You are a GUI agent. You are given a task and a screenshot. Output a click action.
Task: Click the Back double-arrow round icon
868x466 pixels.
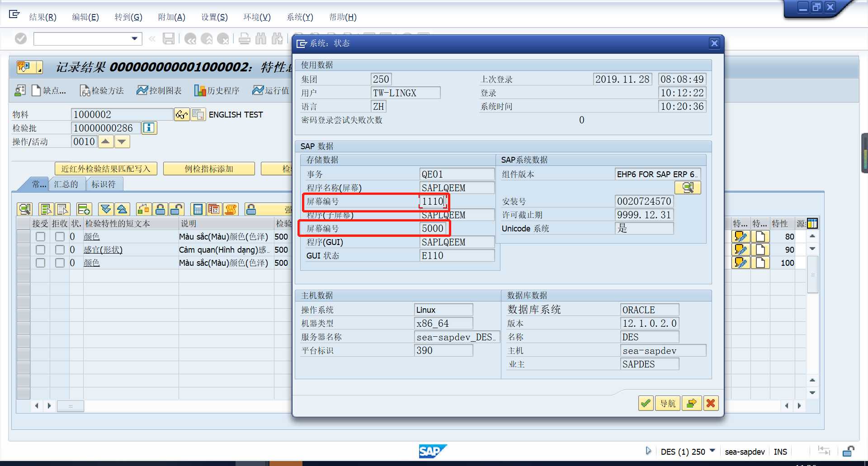click(190, 39)
